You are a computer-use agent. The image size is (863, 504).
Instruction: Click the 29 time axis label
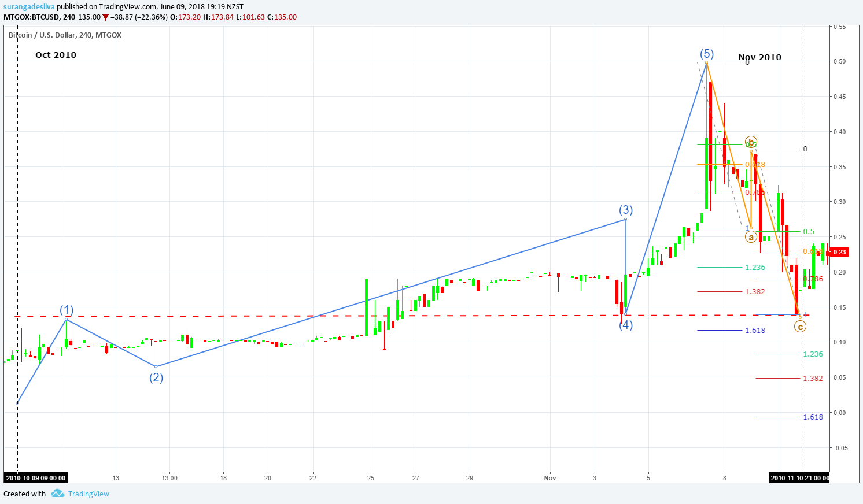(x=470, y=478)
